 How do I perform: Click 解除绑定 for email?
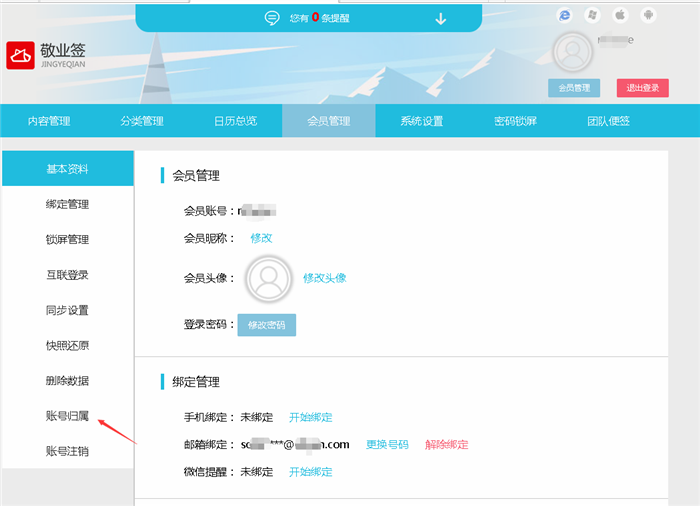446,444
